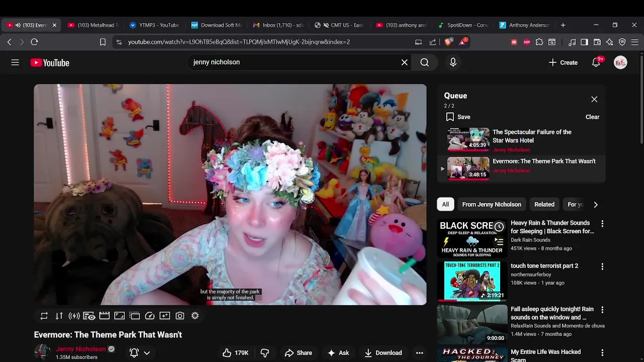Share this video
This screenshot has width=644, height=362.
298,353
